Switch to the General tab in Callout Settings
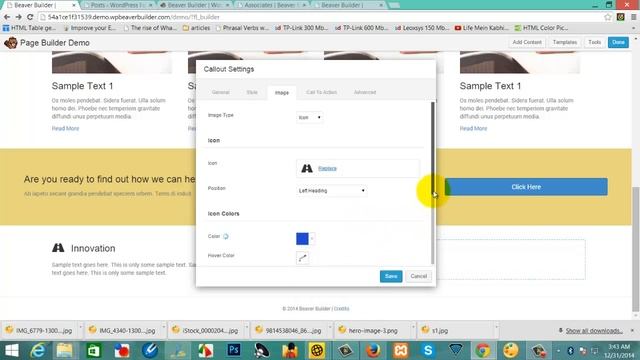This screenshot has width=640, height=360. pos(220,92)
